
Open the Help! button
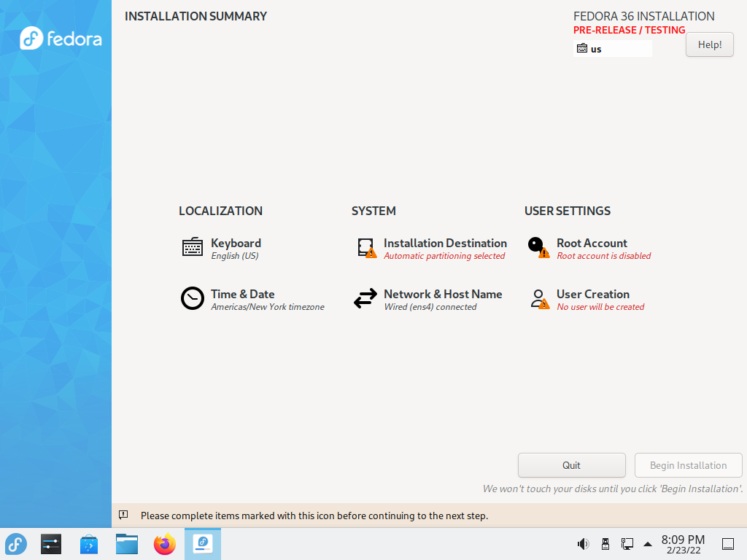tap(709, 44)
